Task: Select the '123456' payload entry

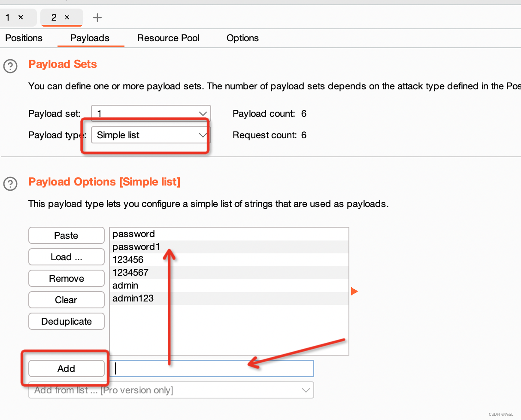Action: 229,260
